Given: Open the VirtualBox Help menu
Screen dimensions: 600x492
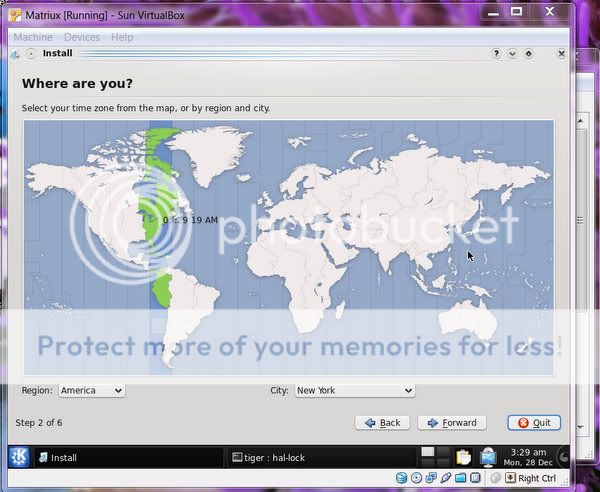Looking at the screenshot, I should click(x=122, y=37).
